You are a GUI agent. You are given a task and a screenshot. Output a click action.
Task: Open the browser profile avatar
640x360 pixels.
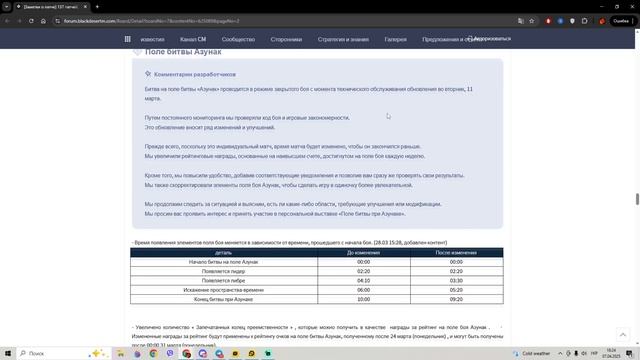pyautogui.click(x=602, y=21)
